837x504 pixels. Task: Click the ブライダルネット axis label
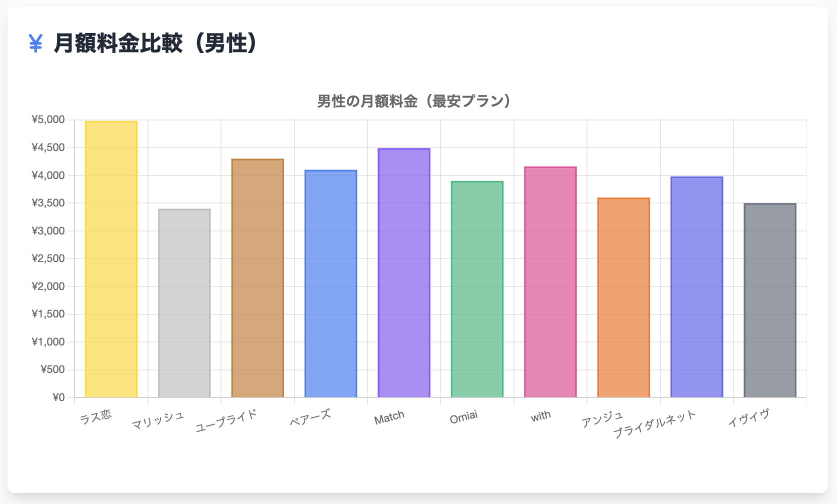654,424
